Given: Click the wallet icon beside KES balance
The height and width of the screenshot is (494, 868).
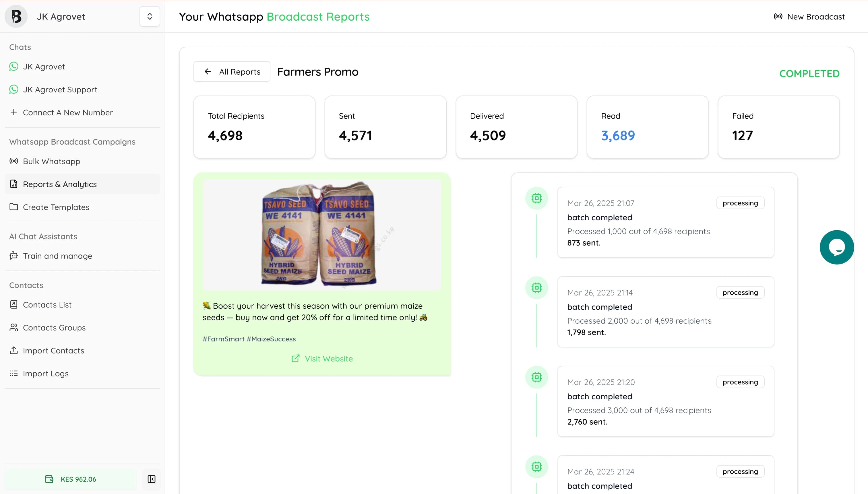Looking at the screenshot, I should coord(49,479).
